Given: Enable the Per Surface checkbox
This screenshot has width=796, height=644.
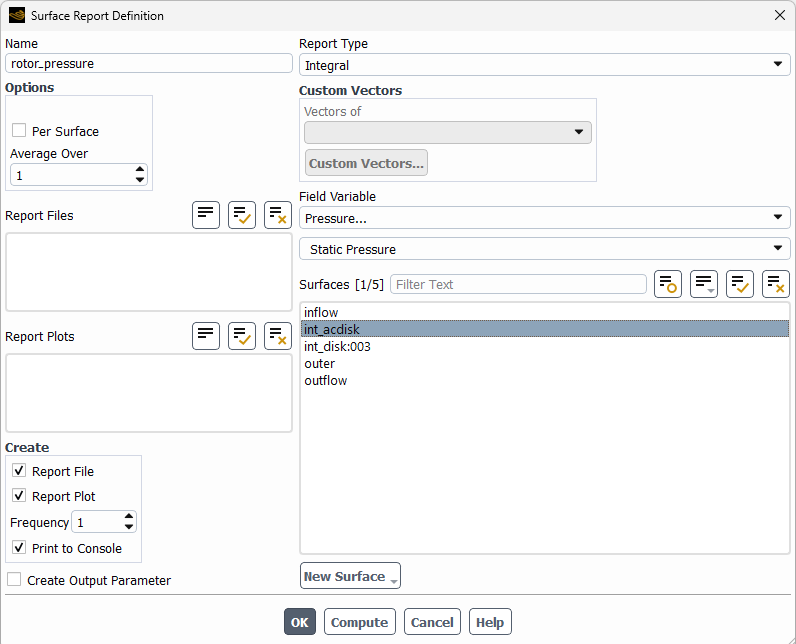Looking at the screenshot, I should pos(19,131).
